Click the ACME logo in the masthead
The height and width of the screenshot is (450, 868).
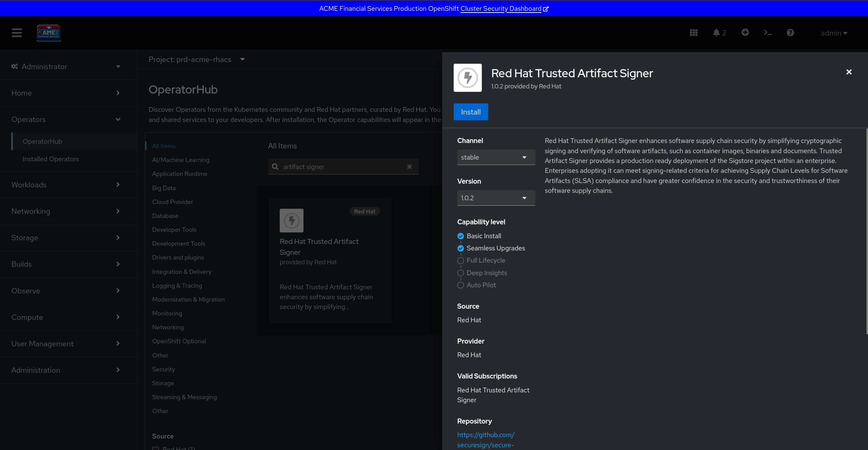point(49,33)
